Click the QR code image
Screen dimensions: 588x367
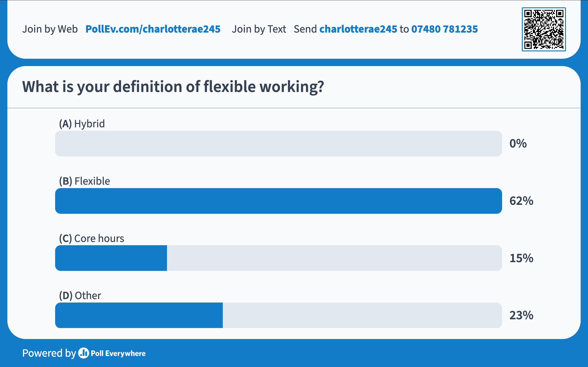tap(543, 29)
